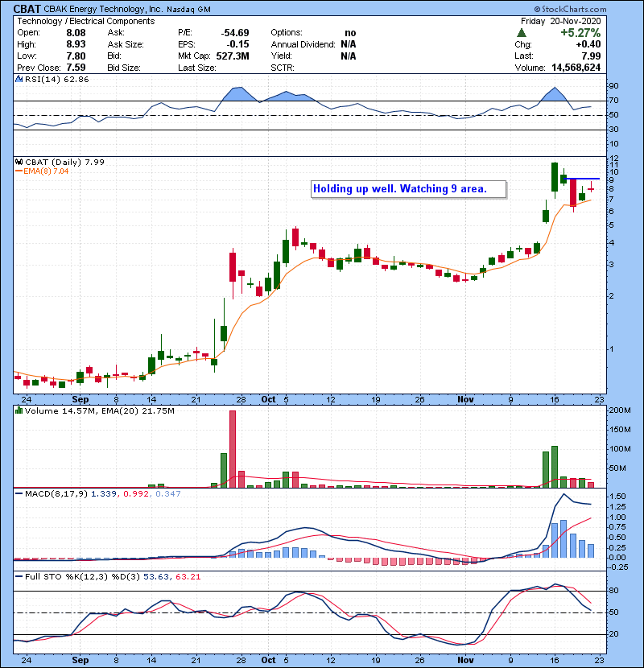
Task: Click the N/A value beside Yield
Action: tap(349, 56)
